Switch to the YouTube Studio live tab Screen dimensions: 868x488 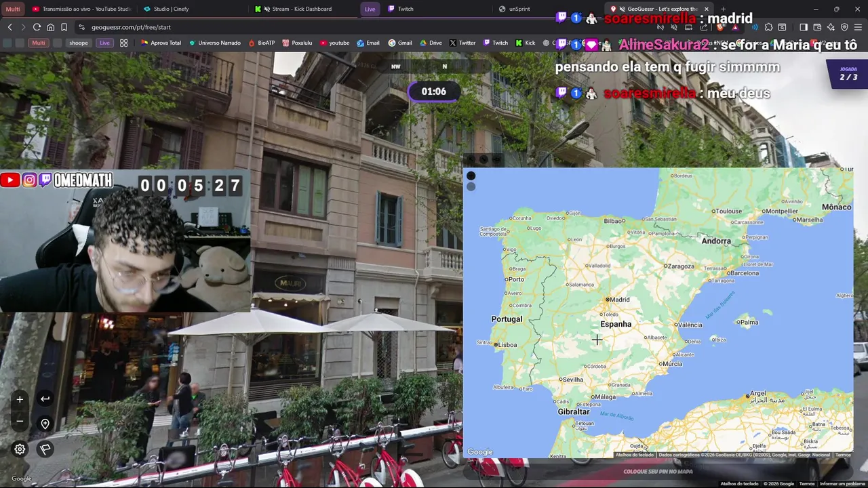[x=81, y=9]
